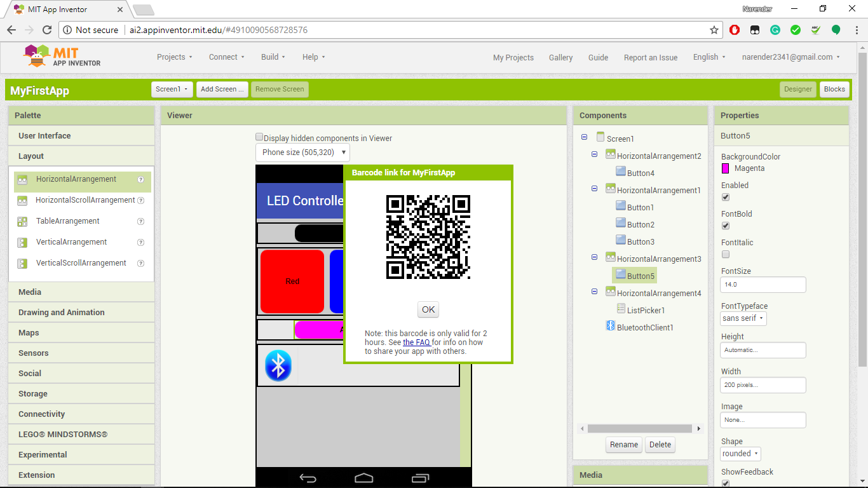Open help for VerticalScrollArrangement
This screenshot has height=488, width=868.
141,263
